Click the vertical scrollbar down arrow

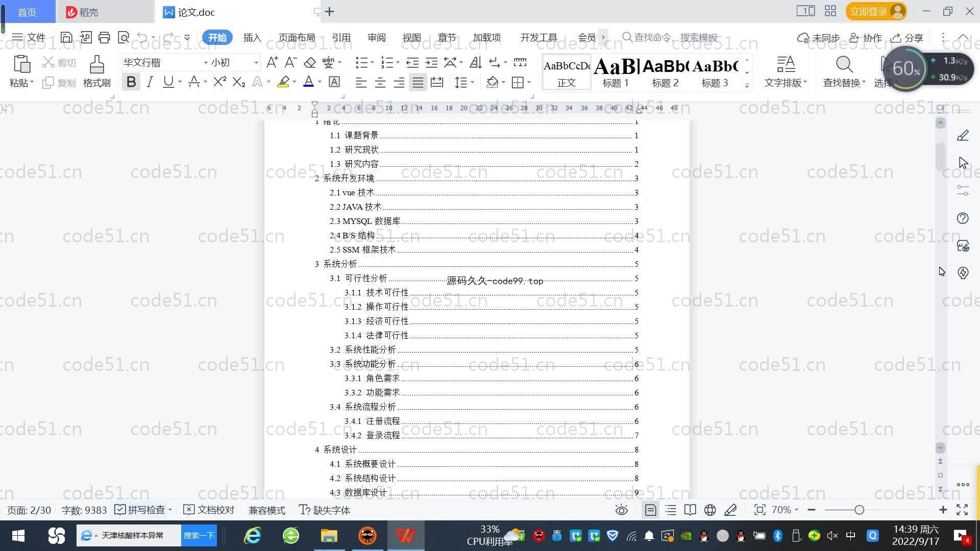(x=940, y=448)
